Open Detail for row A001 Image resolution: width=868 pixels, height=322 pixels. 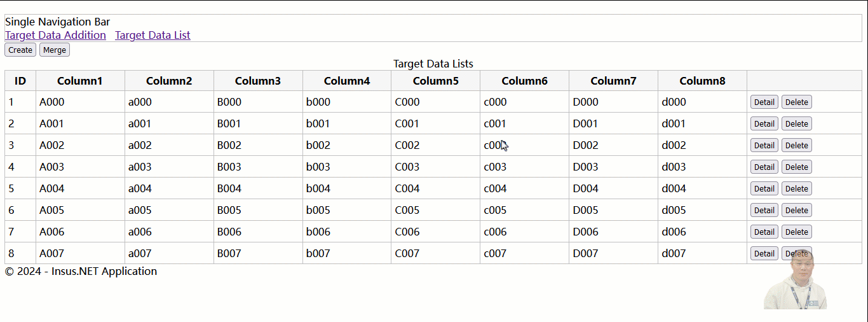[x=764, y=123]
